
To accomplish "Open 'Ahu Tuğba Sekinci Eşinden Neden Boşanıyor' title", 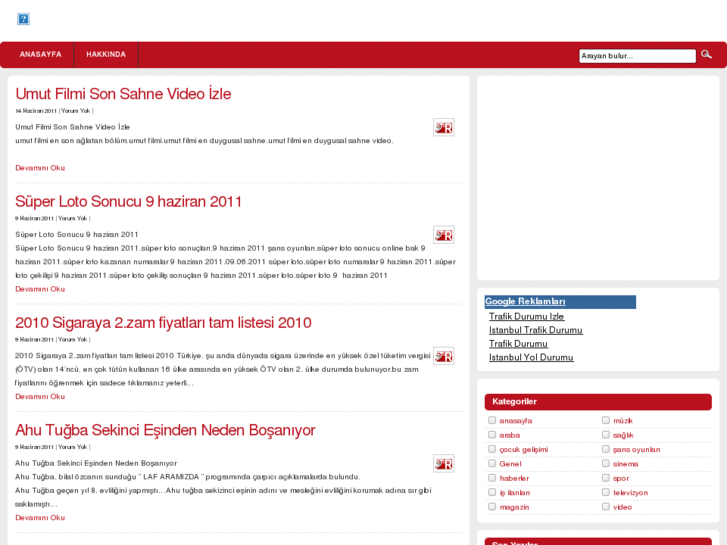I will click(165, 430).
